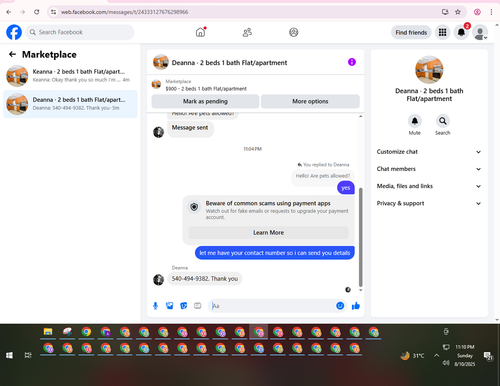Click the 'yes' sent message bubble
This screenshot has width=500, height=386.
(346, 188)
